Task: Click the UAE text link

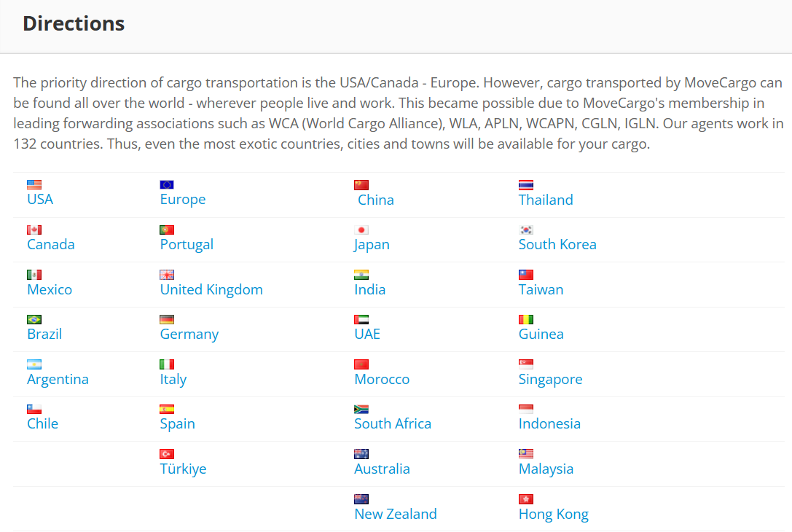Action: coord(367,335)
